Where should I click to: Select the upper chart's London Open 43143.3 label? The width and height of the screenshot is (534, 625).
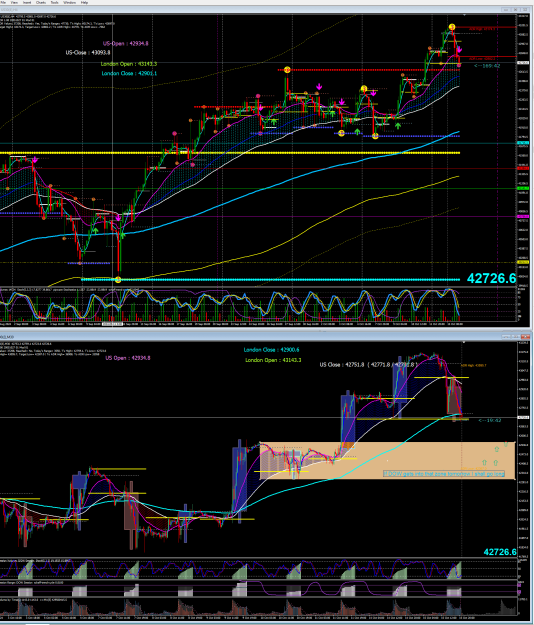click(129, 64)
